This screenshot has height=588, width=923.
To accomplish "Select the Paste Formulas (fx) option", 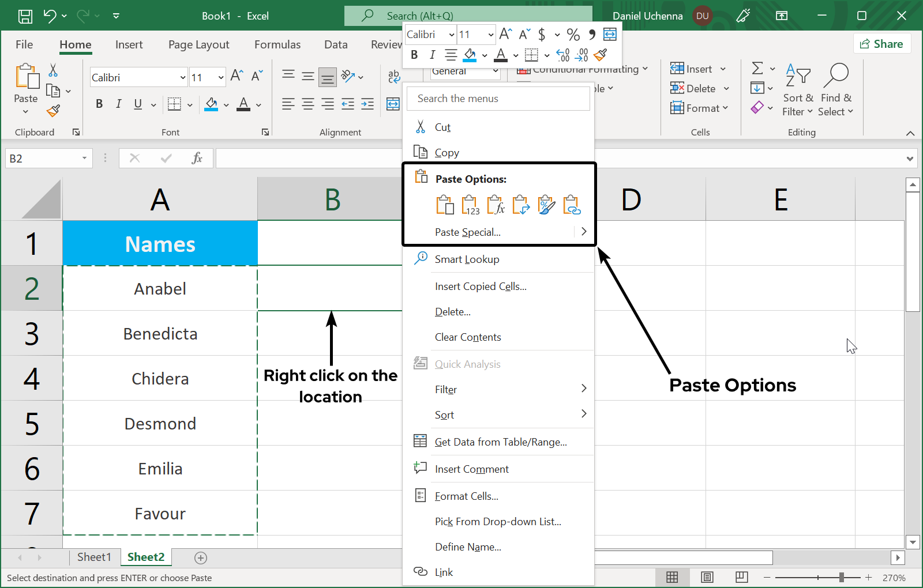I will [x=496, y=205].
